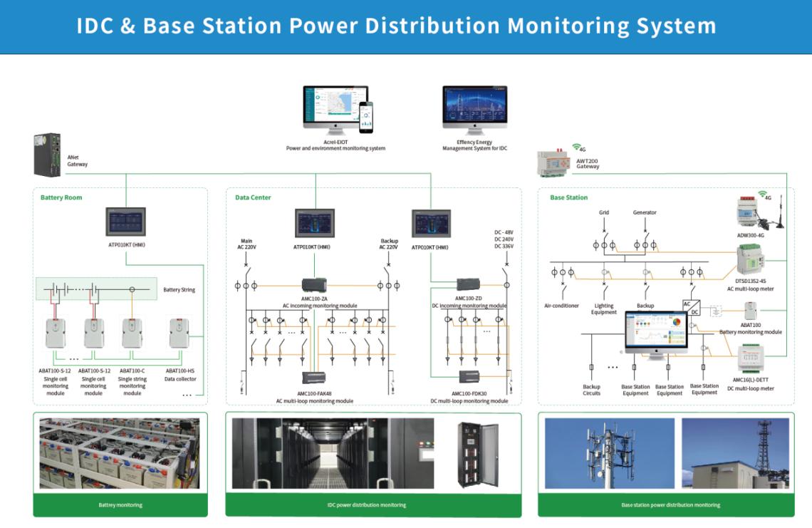Screen dimensions: 812x528
Task: Open the Energy Management System for IDC monitor
Action: tap(475, 110)
